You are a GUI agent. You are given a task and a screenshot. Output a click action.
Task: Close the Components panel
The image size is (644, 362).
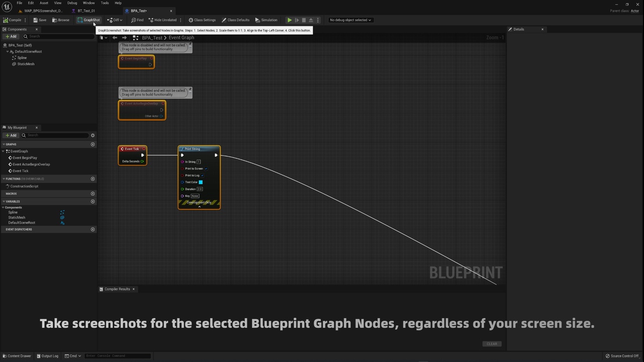pyautogui.click(x=36, y=29)
